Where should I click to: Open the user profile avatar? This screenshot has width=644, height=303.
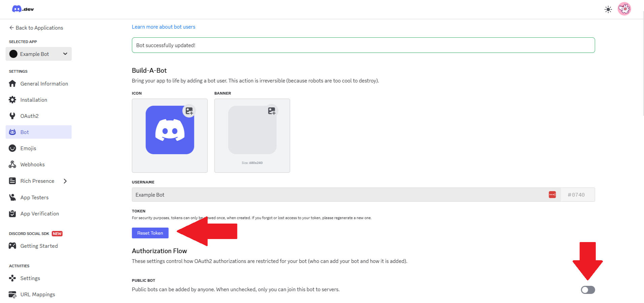[624, 9]
